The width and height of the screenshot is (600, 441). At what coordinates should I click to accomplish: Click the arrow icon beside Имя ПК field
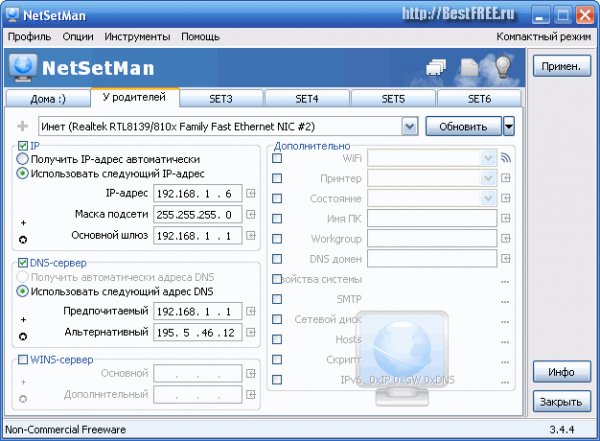point(506,218)
